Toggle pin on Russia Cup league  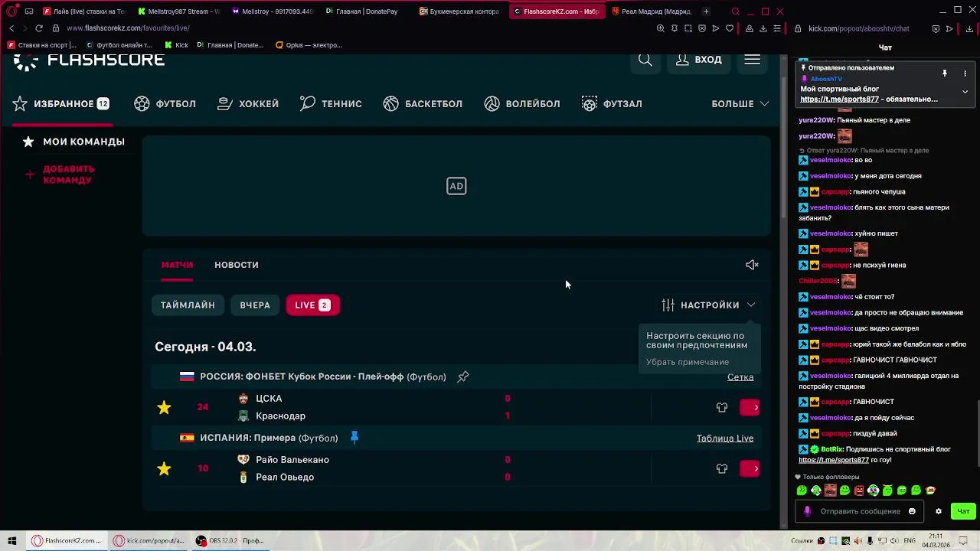coord(463,377)
